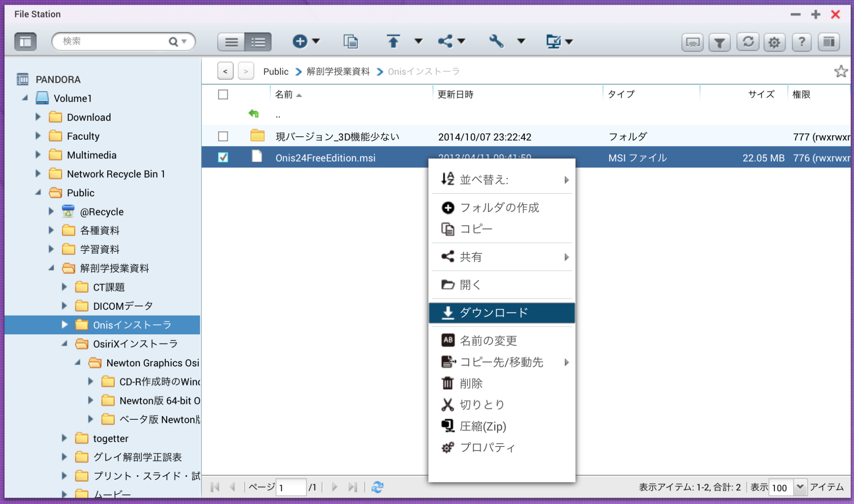Screen dimensions: 854x504
Task: Click the page number input field
Action: point(291,487)
